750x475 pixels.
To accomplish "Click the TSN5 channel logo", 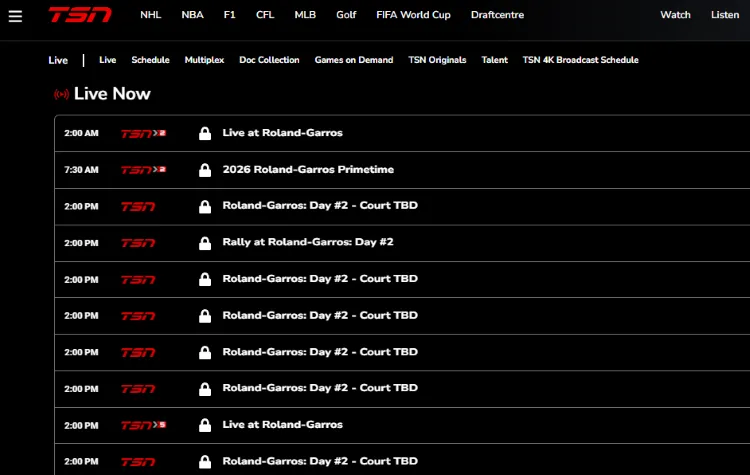I will [x=143, y=425].
